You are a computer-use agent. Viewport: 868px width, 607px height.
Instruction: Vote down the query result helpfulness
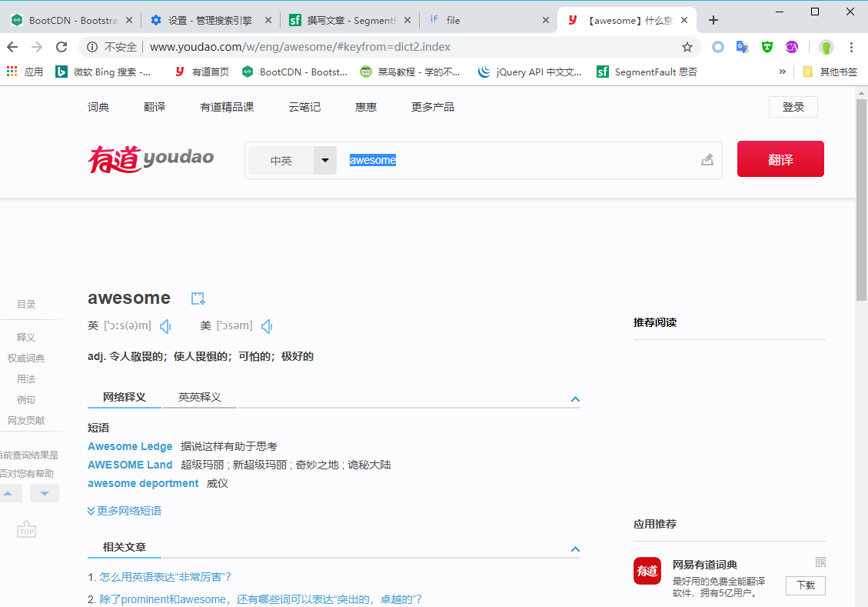(45, 493)
